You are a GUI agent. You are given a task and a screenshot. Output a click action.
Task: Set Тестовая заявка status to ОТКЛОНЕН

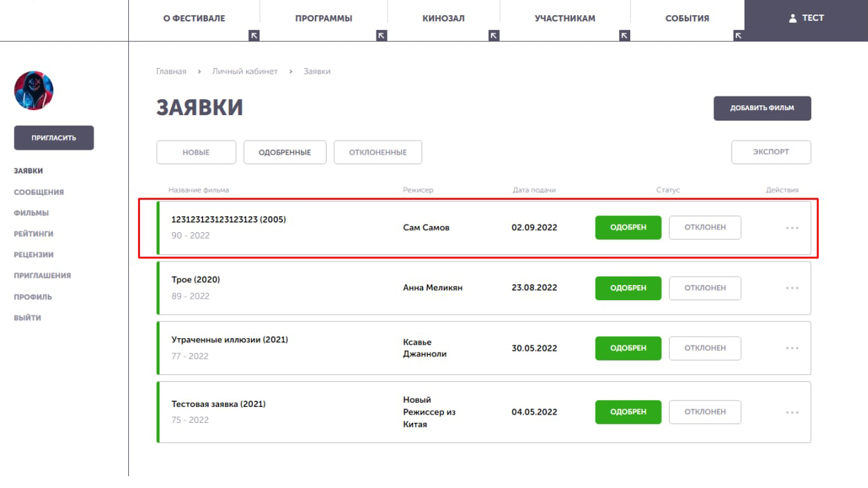pos(705,412)
